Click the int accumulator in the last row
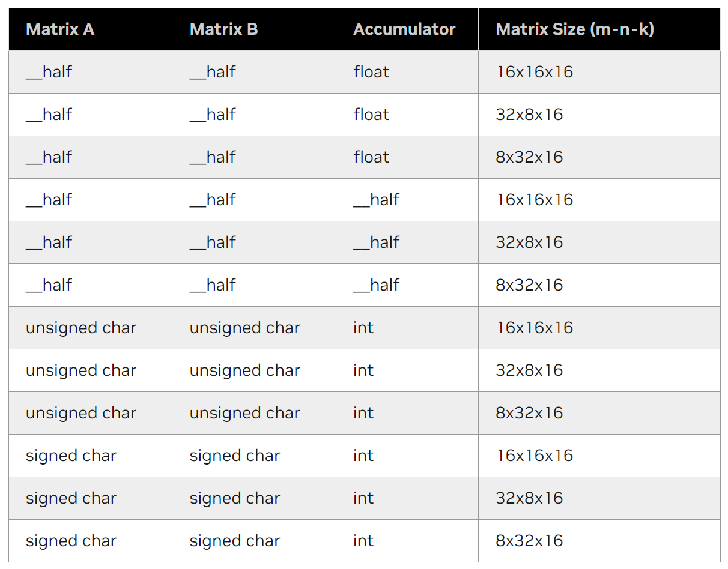This screenshot has height=569, width=728. click(363, 541)
